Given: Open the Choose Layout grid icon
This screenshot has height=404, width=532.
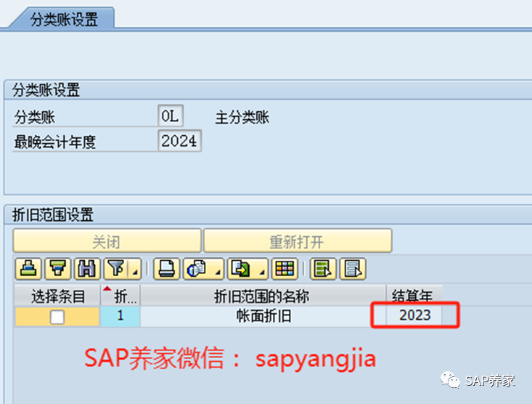Looking at the screenshot, I should point(285,269).
